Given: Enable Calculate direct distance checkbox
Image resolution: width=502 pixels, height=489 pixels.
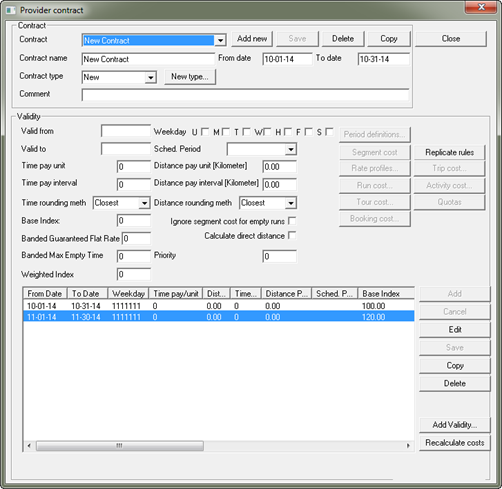Looking at the screenshot, I should click(x=292, y=235).
